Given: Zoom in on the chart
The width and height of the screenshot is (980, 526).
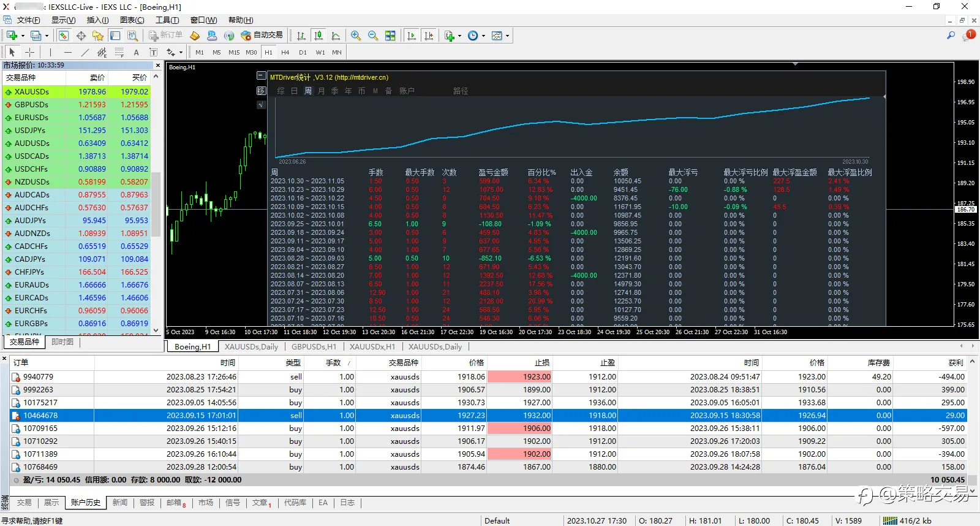Looking at the screenshot, I should click(x=356, y=36).
